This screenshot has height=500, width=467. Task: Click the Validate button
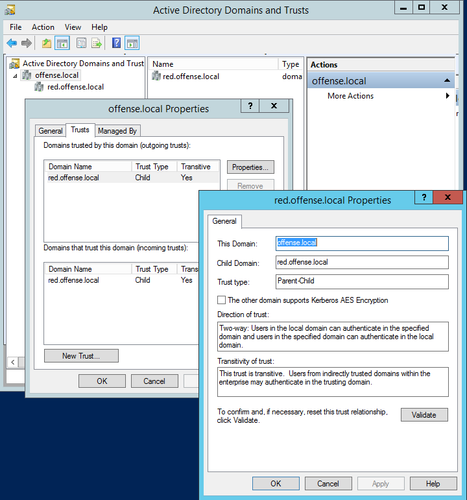coord(424,415)
